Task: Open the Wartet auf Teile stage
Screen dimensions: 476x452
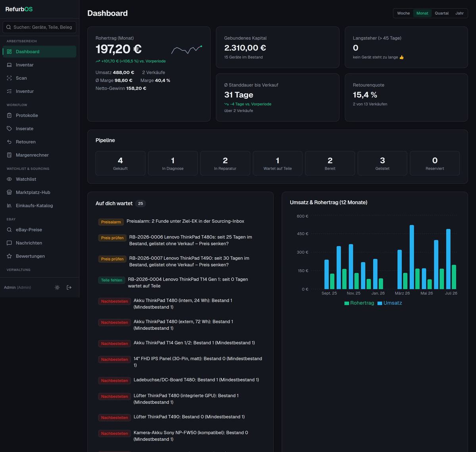Action: click(x=278, y=163)
